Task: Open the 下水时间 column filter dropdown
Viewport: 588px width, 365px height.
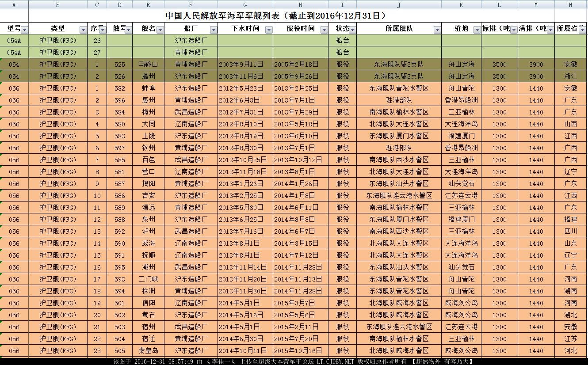Action: click(269, 30)
